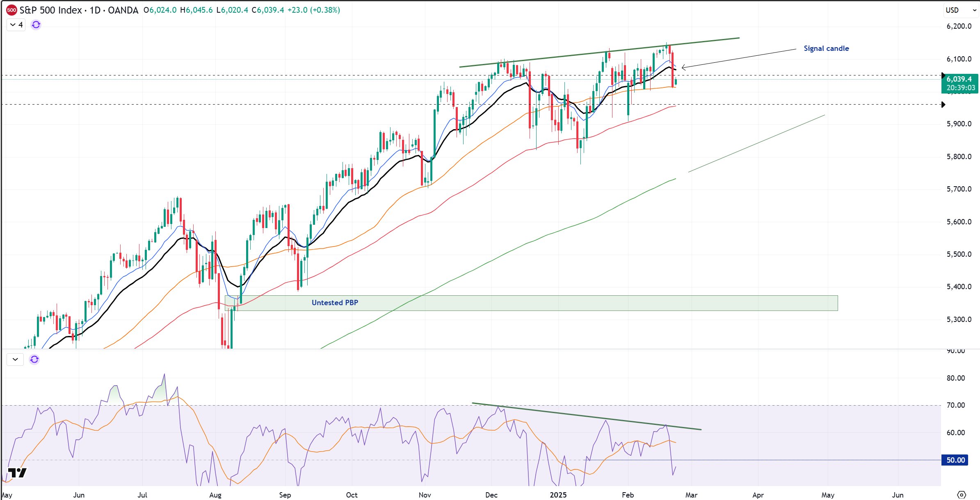The image size is (980, 500).
Task: Click OANDA in the chart legend
Action: [123, 10]
